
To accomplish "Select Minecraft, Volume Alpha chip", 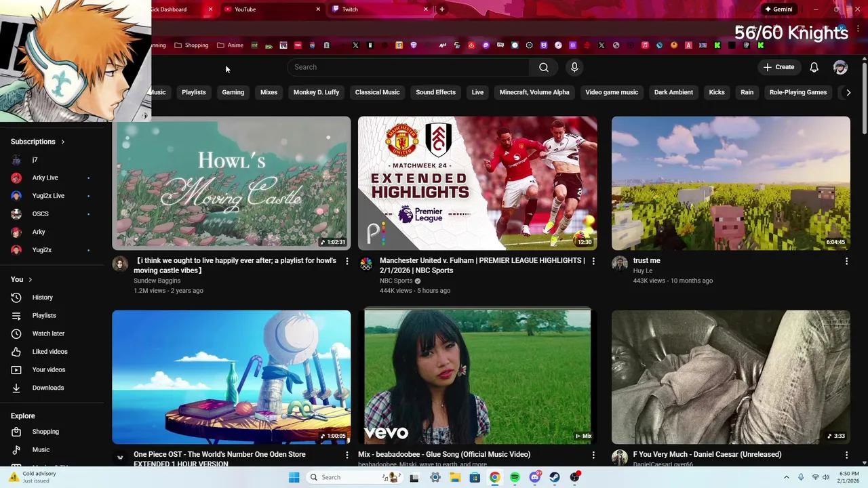I will 534,92.
